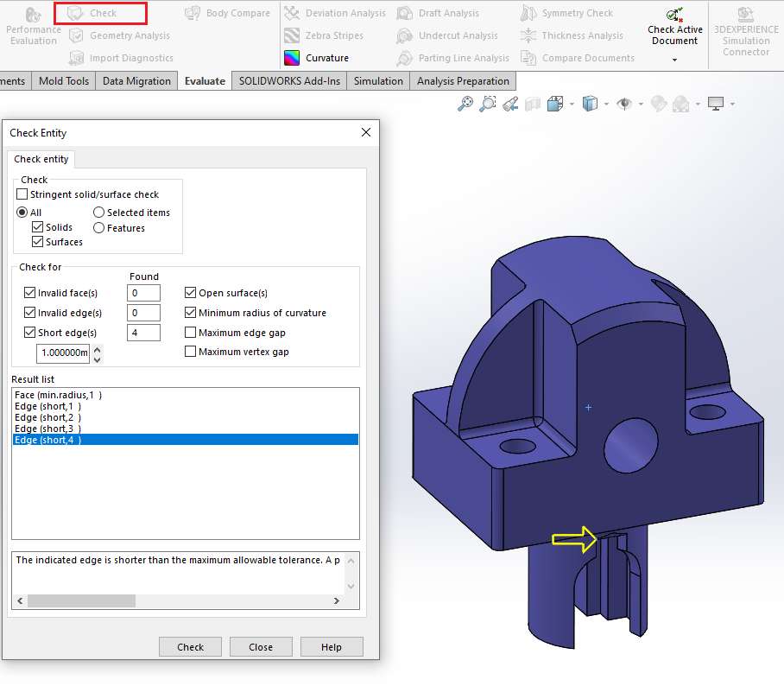Viewport: 784px width, 686px height.
Task: Expand the View Orientation dropdown arrow
Action: coord(572,105)
